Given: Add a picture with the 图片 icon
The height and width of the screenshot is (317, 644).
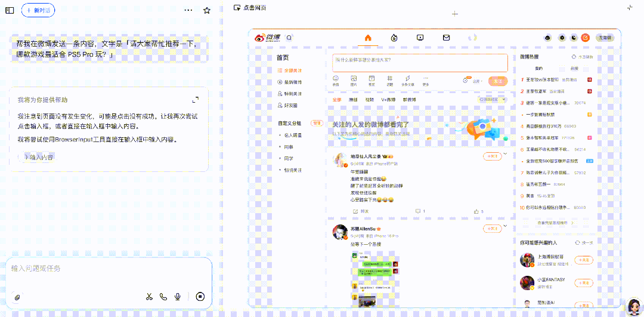Looking at the screenshot, I should coord(354,81).
